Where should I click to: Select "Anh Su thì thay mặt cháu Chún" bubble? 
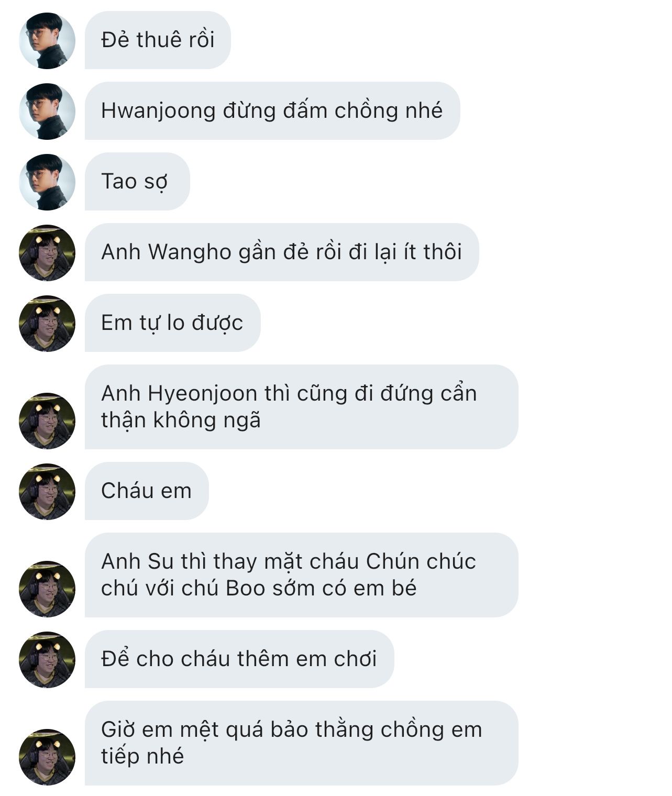(302, 575)
